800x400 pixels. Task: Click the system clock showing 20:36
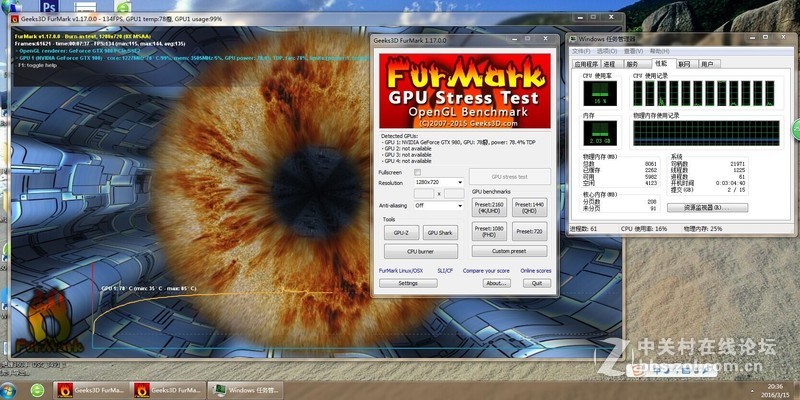[774, 387]
